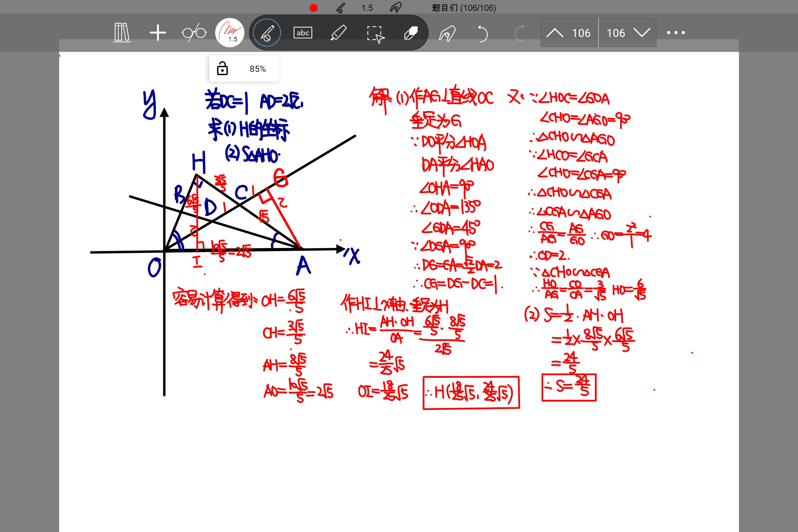
Task: Enable finger touch drawing mode
Action: click(447, 33)
